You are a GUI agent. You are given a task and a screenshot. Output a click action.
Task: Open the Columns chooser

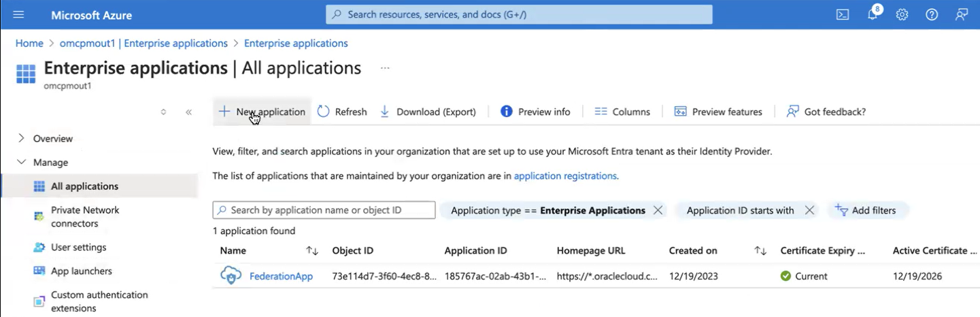[x=622, y=112]
